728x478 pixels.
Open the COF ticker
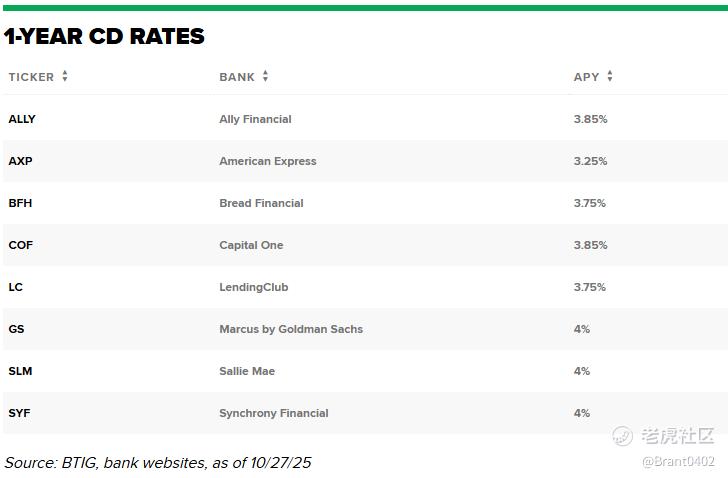tap(21, 245)
